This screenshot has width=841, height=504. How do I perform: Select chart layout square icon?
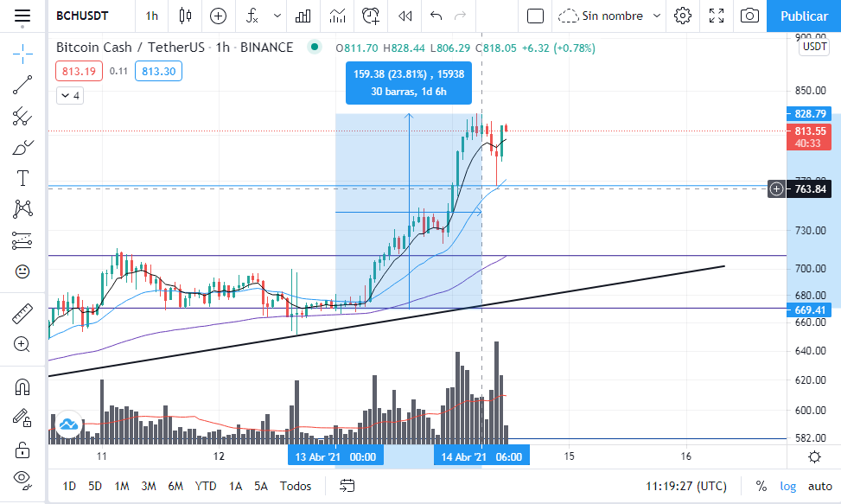tap(535, 16)
